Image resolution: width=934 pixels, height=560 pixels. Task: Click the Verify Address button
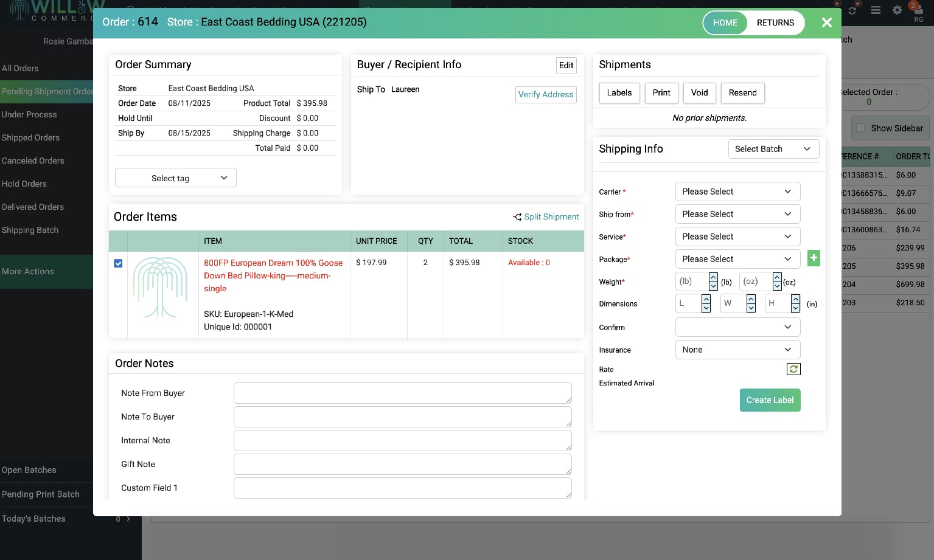[546, 95]
